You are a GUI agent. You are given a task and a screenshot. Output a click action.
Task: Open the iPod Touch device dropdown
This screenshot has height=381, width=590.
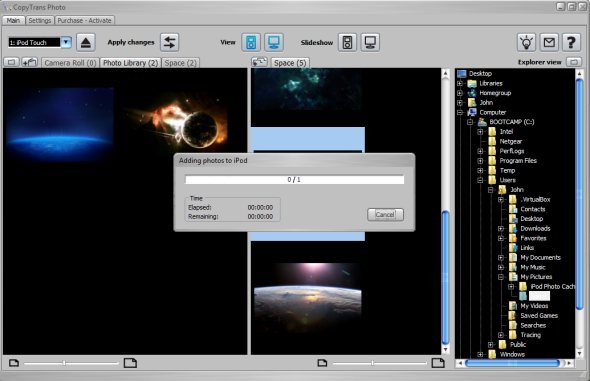(x=66, y=42)
